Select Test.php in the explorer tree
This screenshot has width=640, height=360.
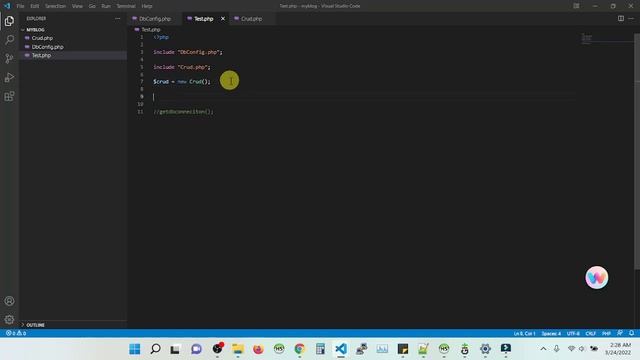[41, 56]
